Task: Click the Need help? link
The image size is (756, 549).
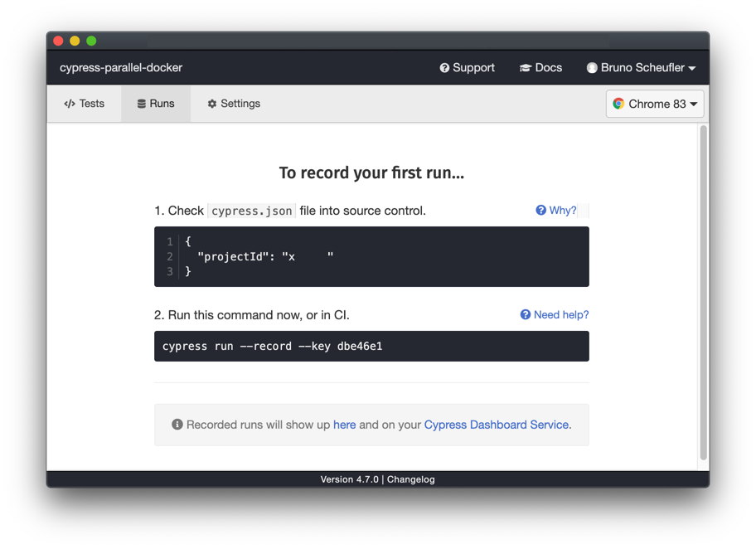Action: click(555, 315)
